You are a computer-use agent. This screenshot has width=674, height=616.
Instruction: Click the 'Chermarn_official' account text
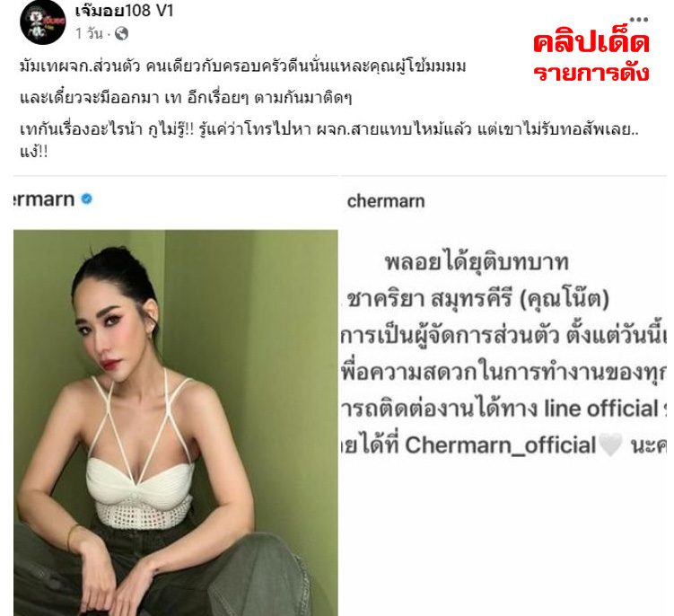pos(501,445)
